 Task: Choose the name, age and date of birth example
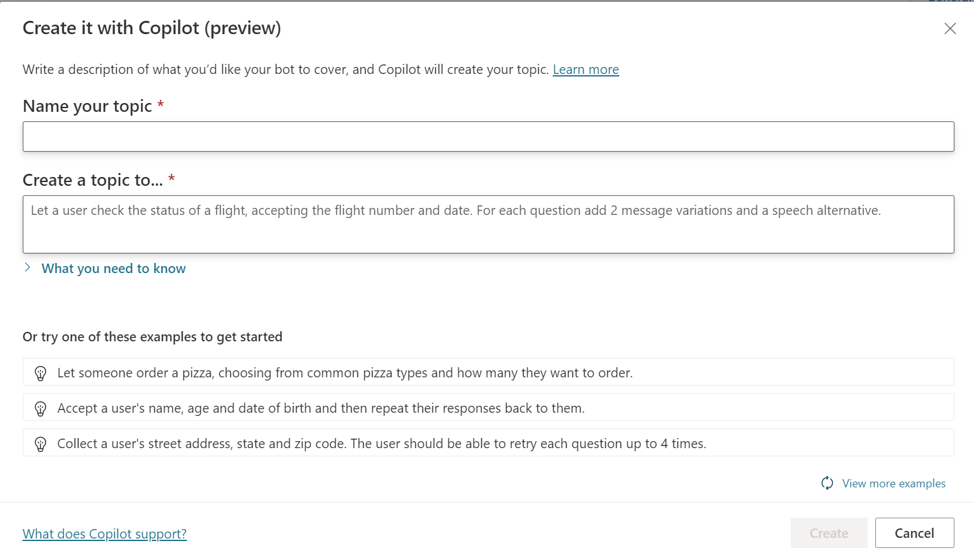click(321, 408)
